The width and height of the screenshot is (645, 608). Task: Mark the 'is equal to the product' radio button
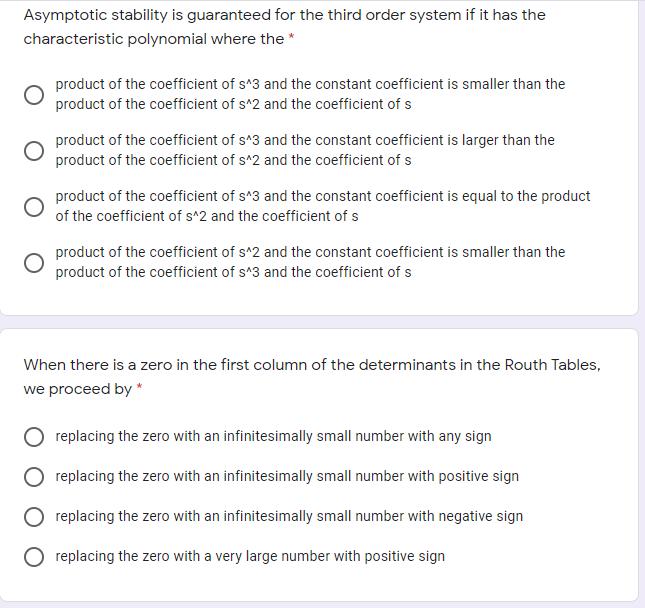coord(34,206)
